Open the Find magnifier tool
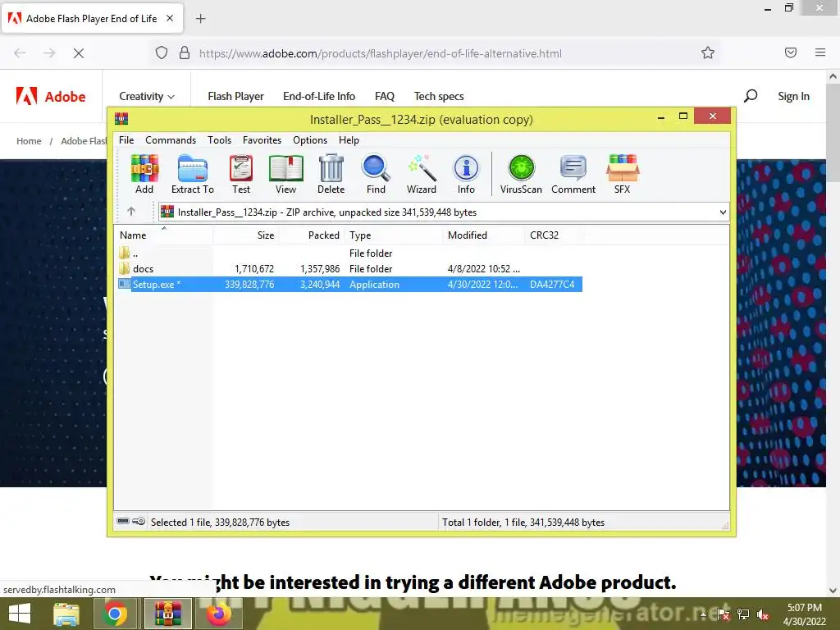Image resolution: width=840 pixels, height=630 pixels. 376,174
